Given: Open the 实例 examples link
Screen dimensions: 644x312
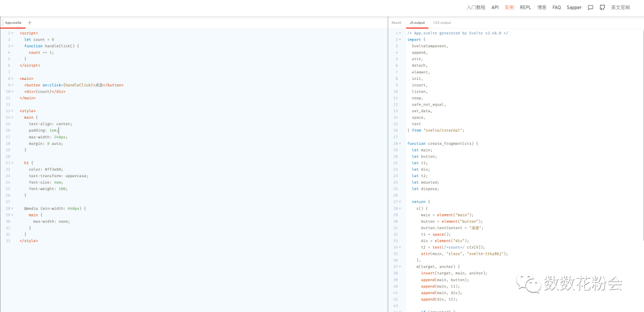Looking at the screenshot, I should [509, 7].
